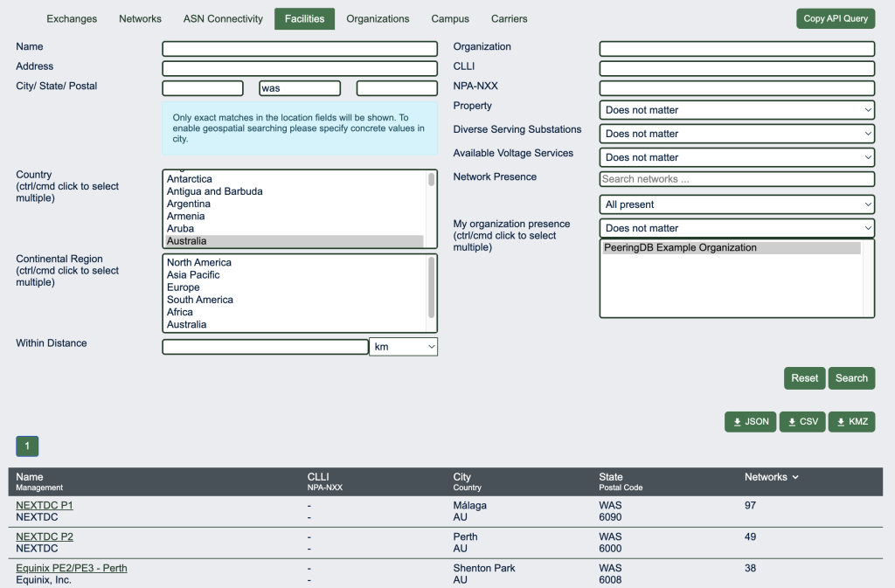Select the Facilities tab

click(304, 19)
